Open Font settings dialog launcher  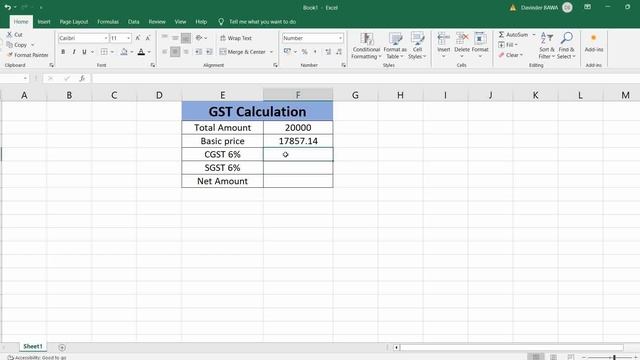(153, 65)
